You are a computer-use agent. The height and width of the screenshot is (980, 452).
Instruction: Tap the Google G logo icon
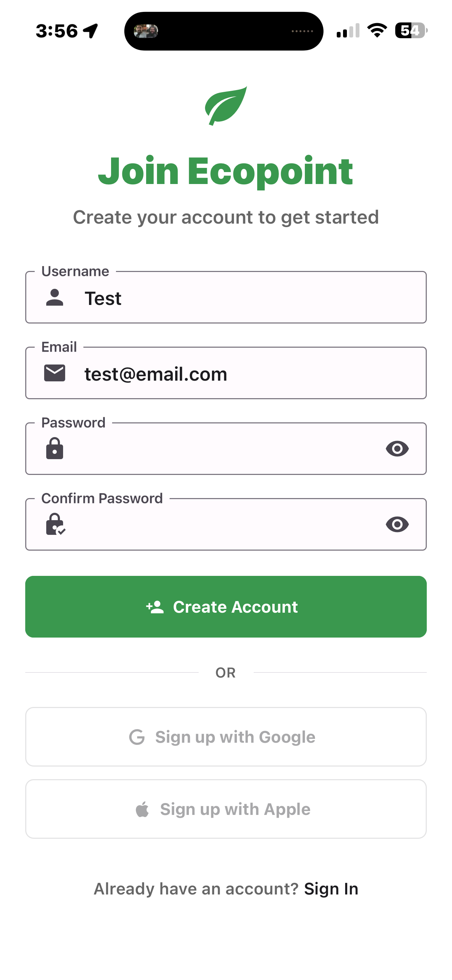pyautogui.click(x=137, y=737)
